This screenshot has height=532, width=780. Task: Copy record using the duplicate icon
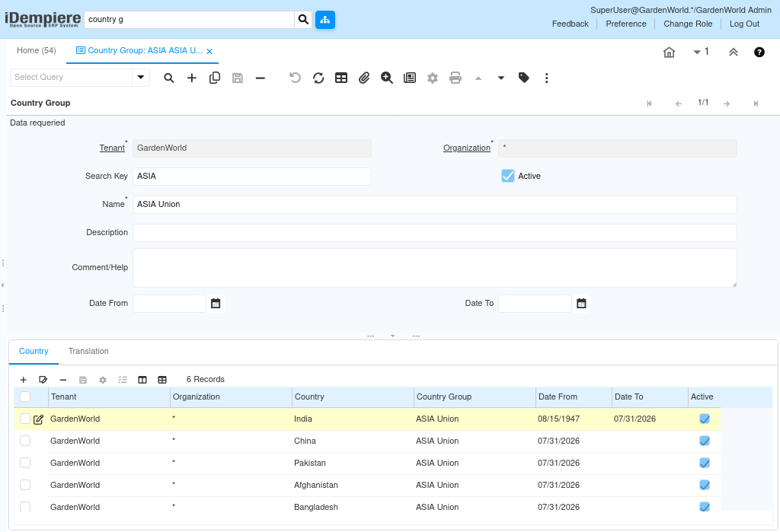(x=214, y=78)
